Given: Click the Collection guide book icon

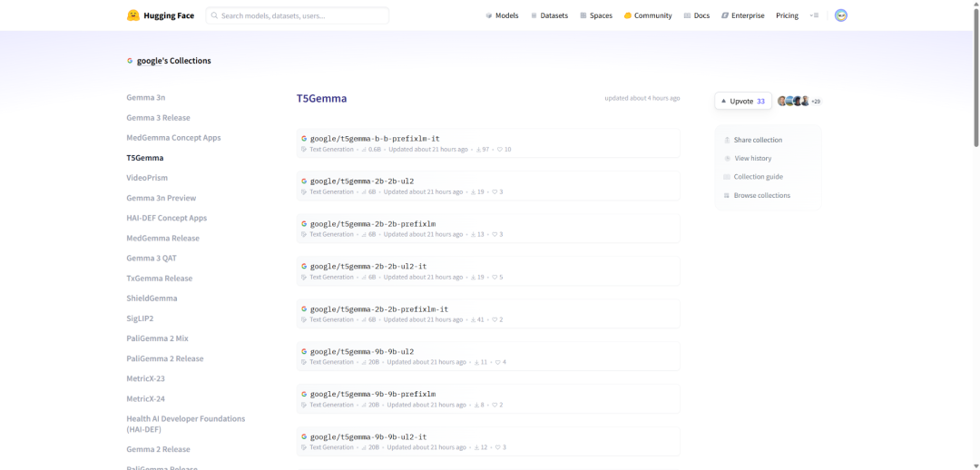Looking at the screenshot, I should 727,177.
